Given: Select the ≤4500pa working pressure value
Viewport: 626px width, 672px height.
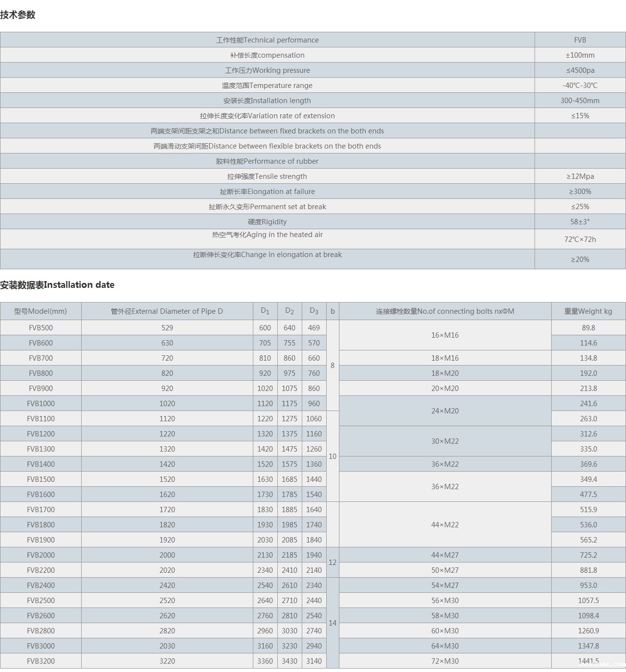Looking at the screenshot, I should pos(580,70).
